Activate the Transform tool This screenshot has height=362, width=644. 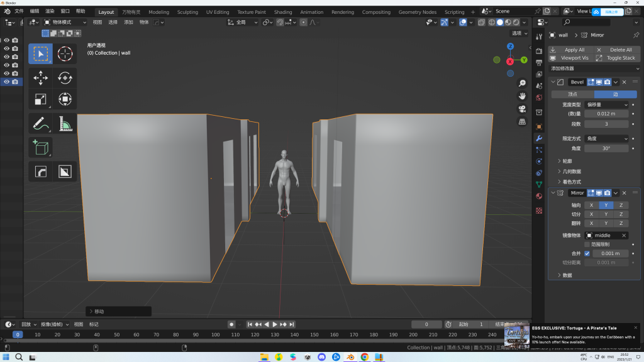coord(65,99)
